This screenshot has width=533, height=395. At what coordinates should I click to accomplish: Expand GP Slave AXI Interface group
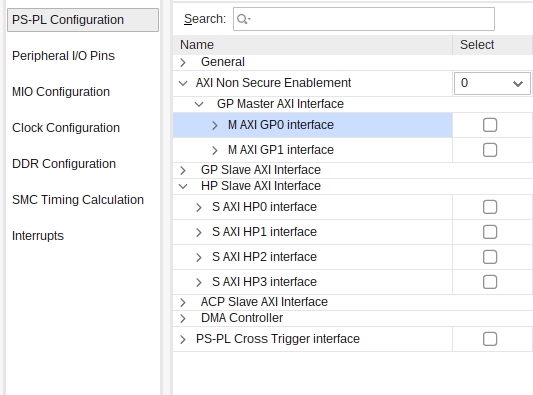(183, 170)
